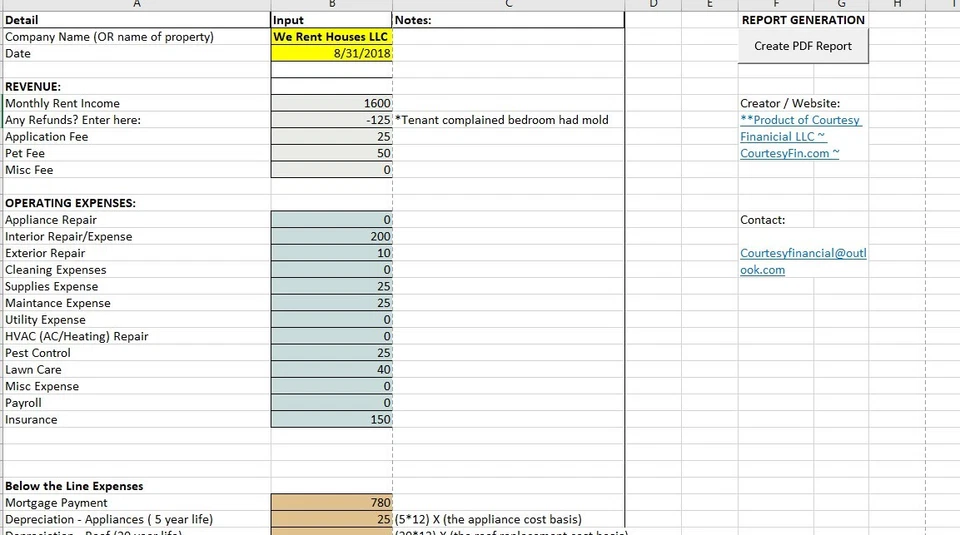Screen dimensions: 960x535
Task: Select column C header
Action: [x=508, y=4]
